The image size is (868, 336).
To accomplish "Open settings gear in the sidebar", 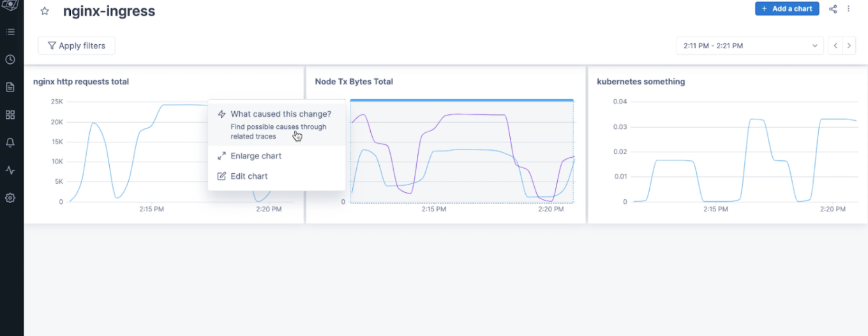I will tap(10, 198).
